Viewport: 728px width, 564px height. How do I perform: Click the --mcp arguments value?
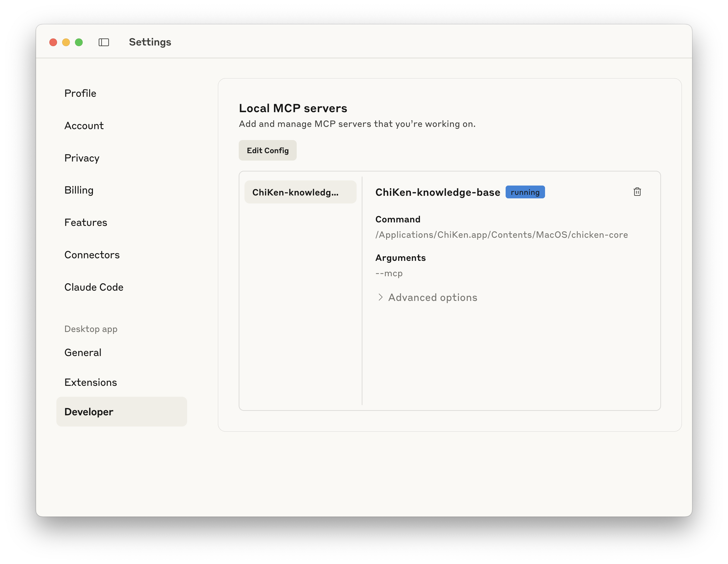[389, 273]
